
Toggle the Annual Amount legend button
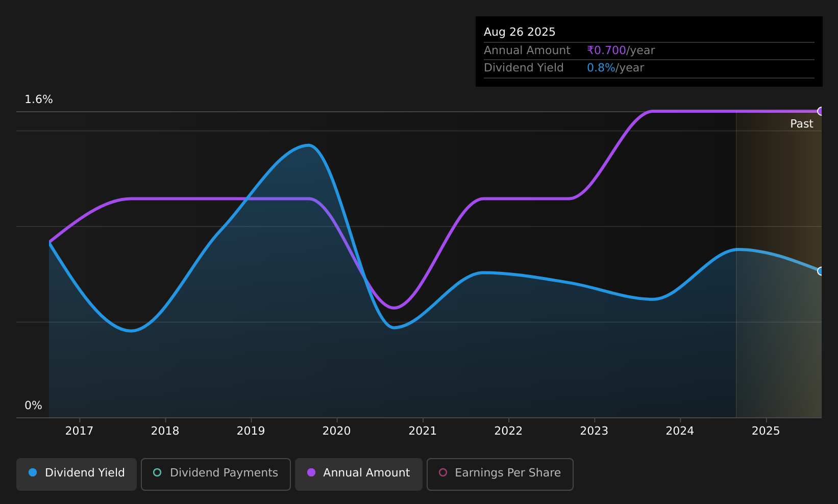pyautogui.click(x=359, y=474)
